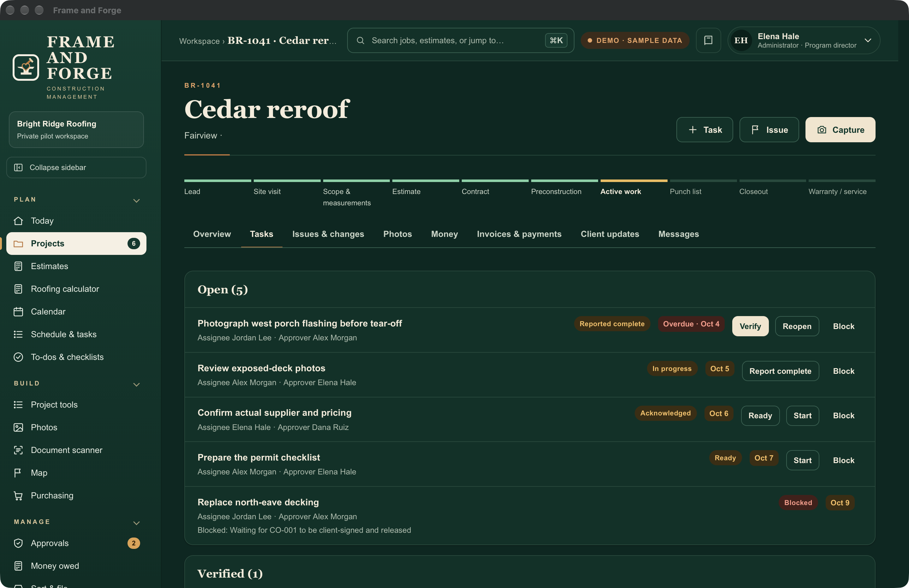Add a new Task button
Image resolution: width=909 pixels, height=588 pixels.
pos(704,130)
